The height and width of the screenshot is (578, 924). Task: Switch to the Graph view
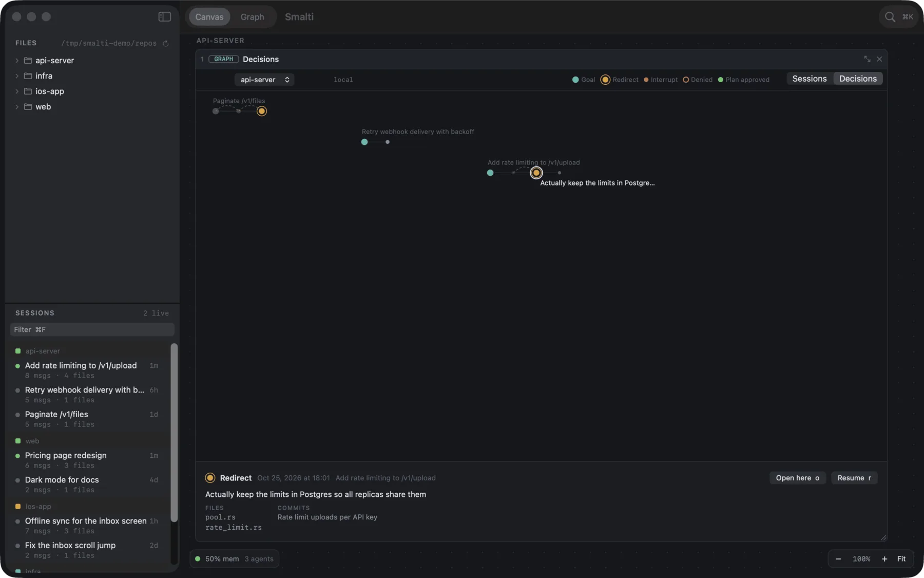click(x=253, y=17)
